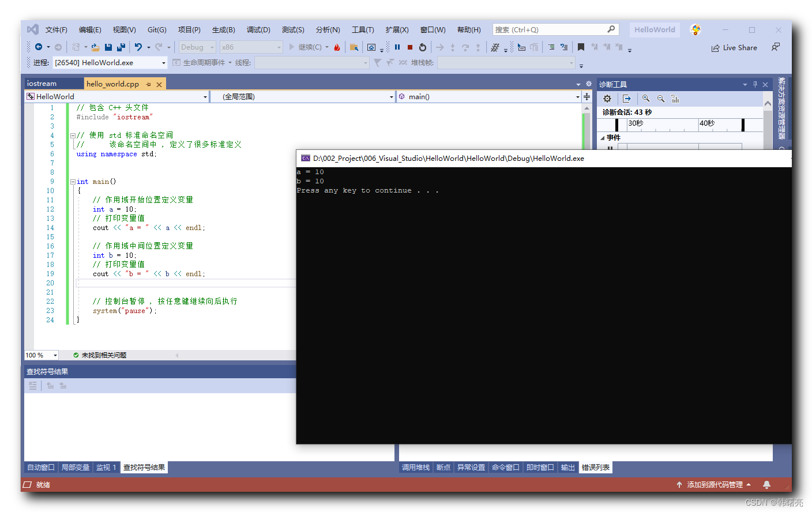Click the feedback person icon
812x512 pixels.
coord(776,47)
